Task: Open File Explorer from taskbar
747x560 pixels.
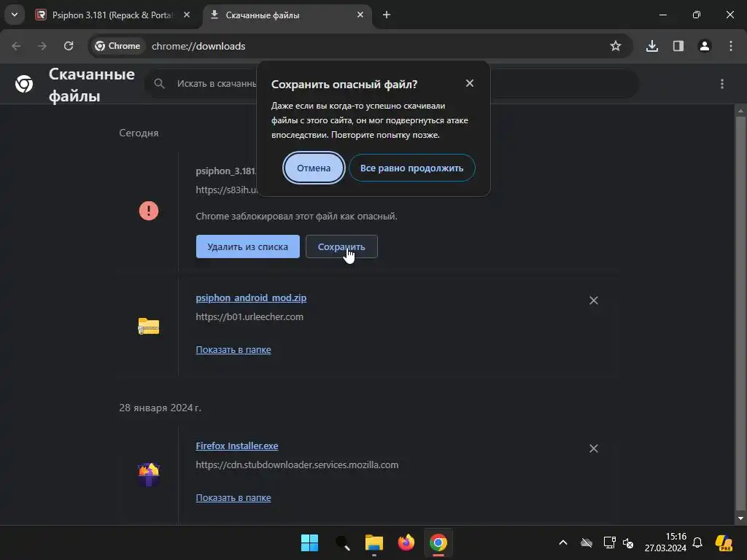Action: (x=374, y=542)
